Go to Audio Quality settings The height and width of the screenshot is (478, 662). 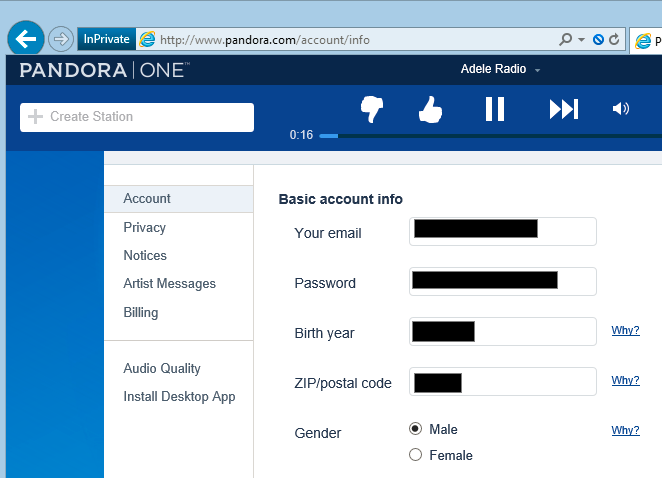[162, 368]
